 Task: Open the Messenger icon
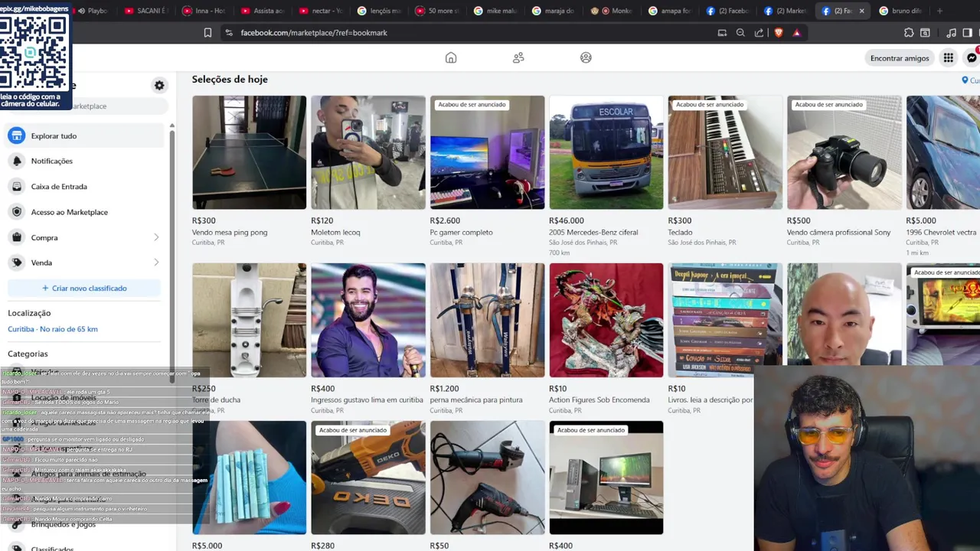tap(972, 57)
